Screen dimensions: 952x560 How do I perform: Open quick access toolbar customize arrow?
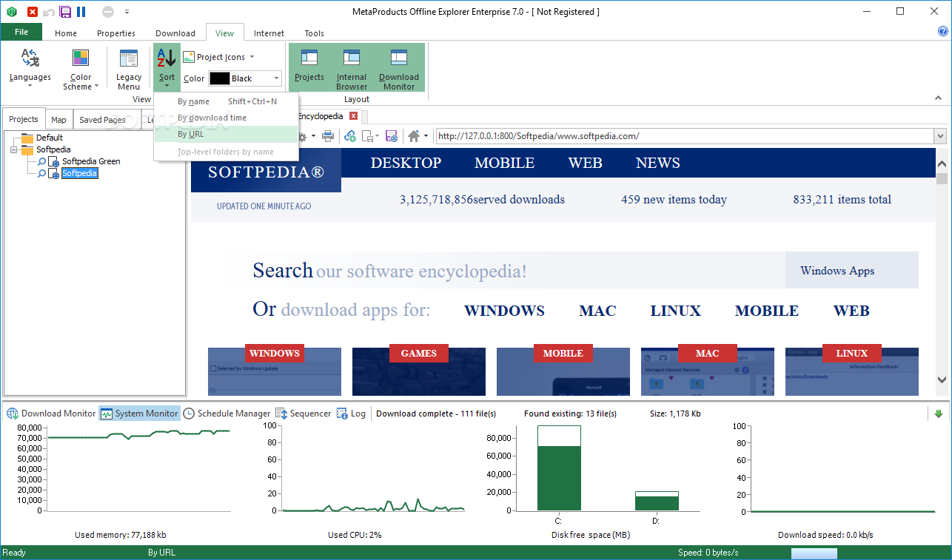pos(127,12)
